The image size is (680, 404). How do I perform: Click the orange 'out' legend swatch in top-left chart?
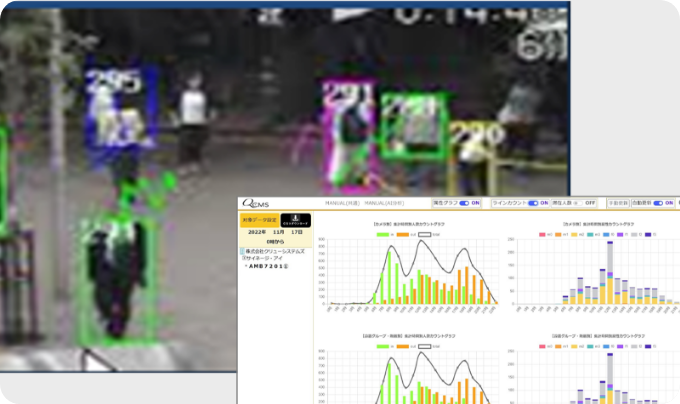404,234
